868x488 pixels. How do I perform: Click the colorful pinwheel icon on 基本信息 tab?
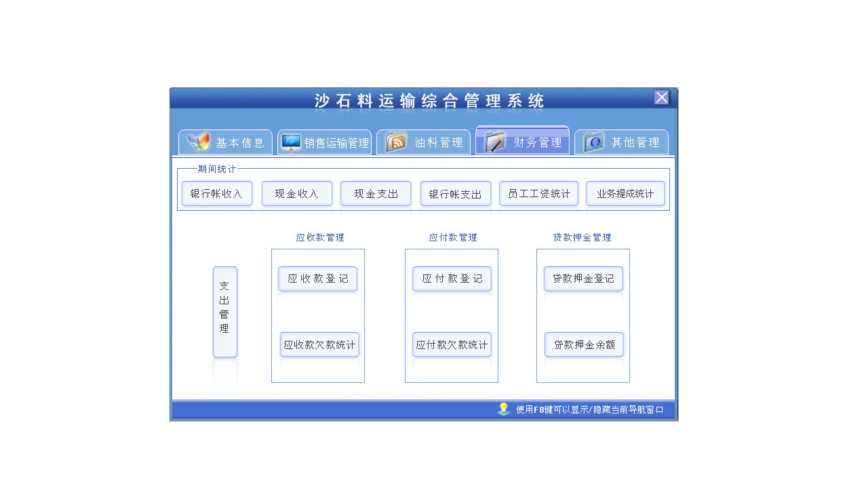tap(199, 141)
